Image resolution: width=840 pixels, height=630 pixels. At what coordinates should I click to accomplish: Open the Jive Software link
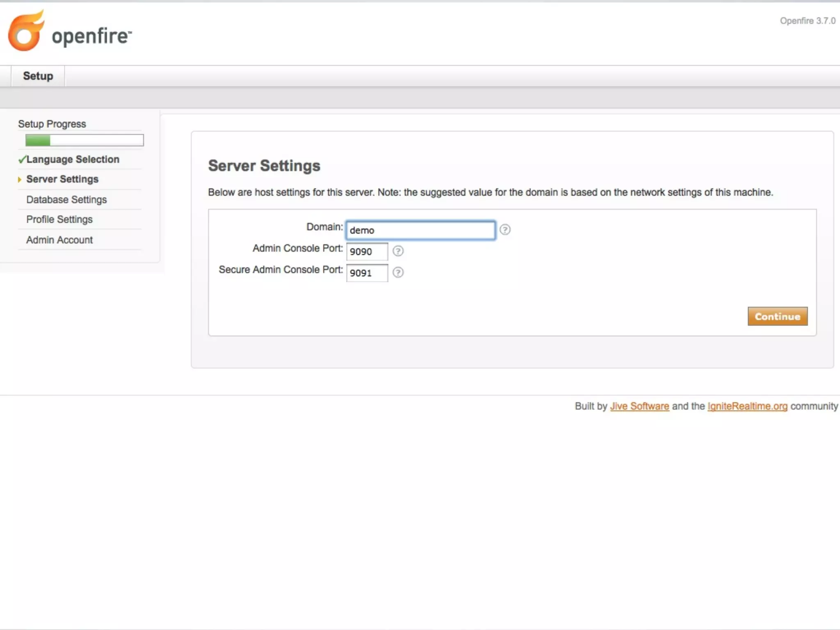point(639,406)
